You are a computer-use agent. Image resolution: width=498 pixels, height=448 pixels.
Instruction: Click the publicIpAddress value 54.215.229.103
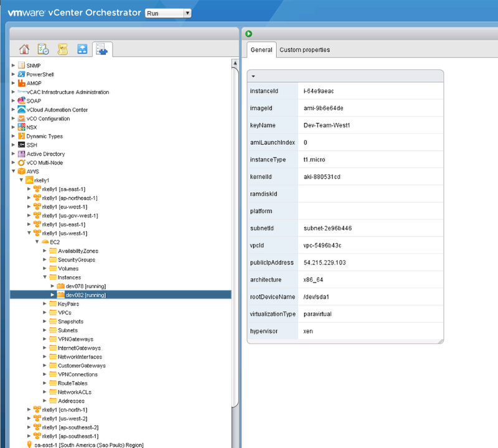324,263
